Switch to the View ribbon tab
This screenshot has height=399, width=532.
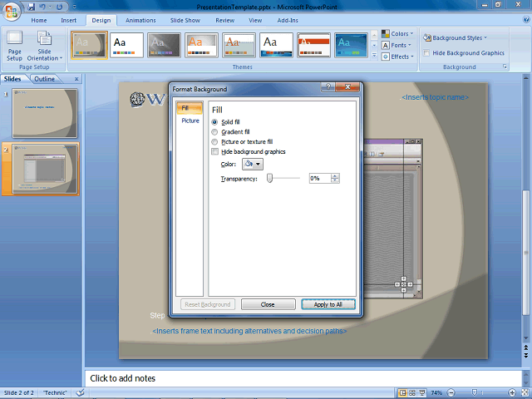coord(255,20)
